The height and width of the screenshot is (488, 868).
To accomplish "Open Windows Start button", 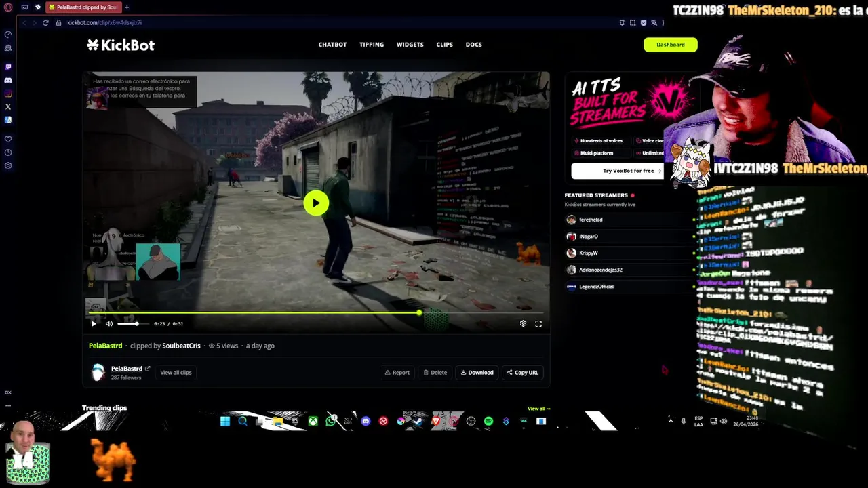I will 225,422.
